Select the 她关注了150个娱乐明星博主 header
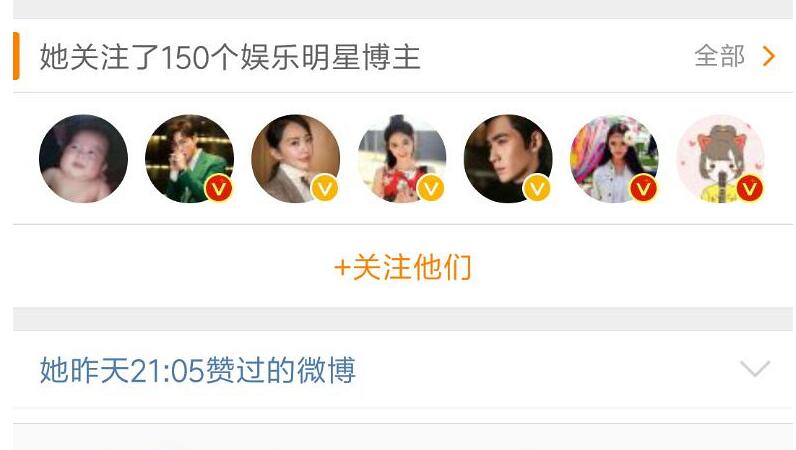Viewport: 796px width, 450px height. [x=230, y=56]
